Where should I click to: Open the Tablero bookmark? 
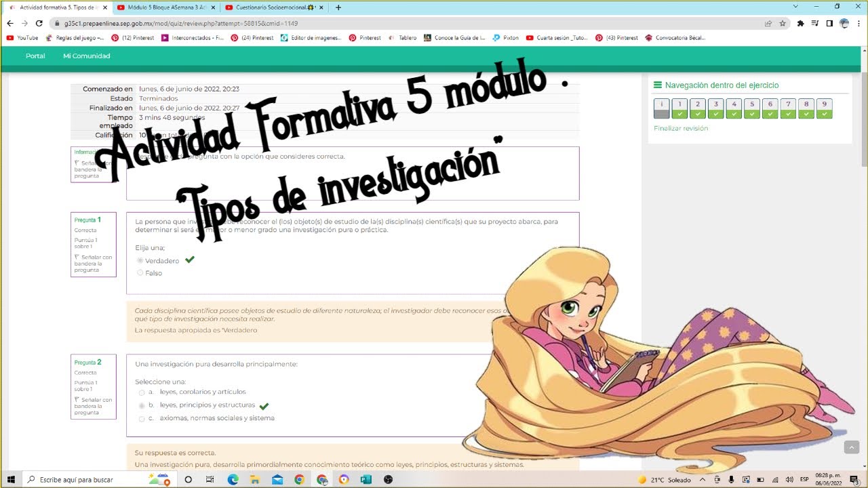[x=403, y=38]
